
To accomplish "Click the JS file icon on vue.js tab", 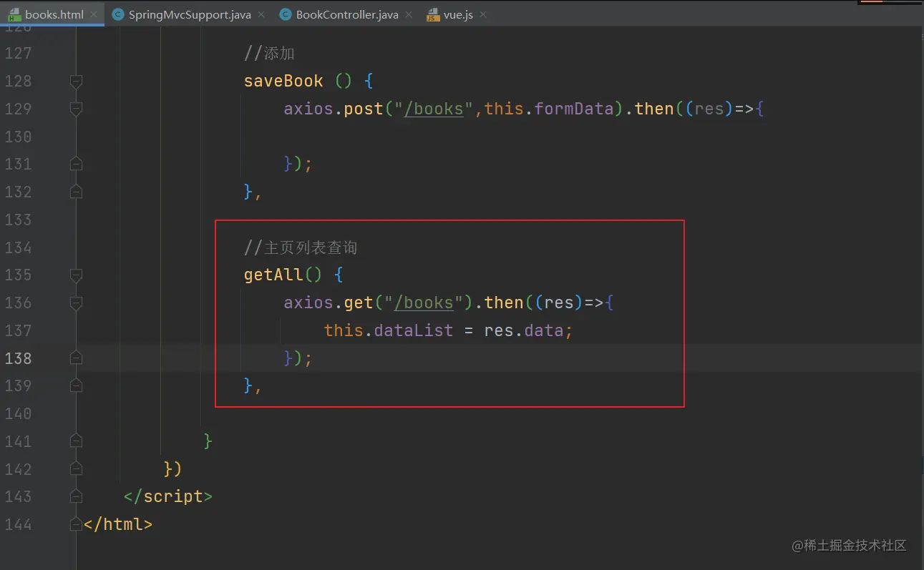I will pos(433,14).
